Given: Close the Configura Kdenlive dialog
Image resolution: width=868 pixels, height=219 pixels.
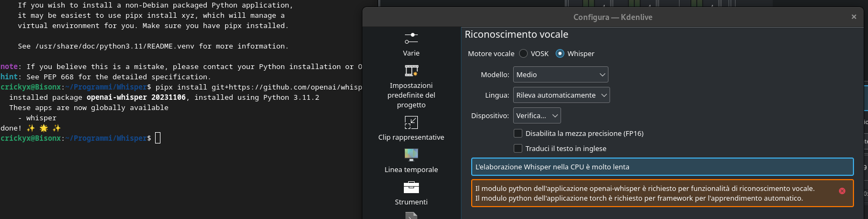Looking at the screenshot, I should (x=854, y=17).
